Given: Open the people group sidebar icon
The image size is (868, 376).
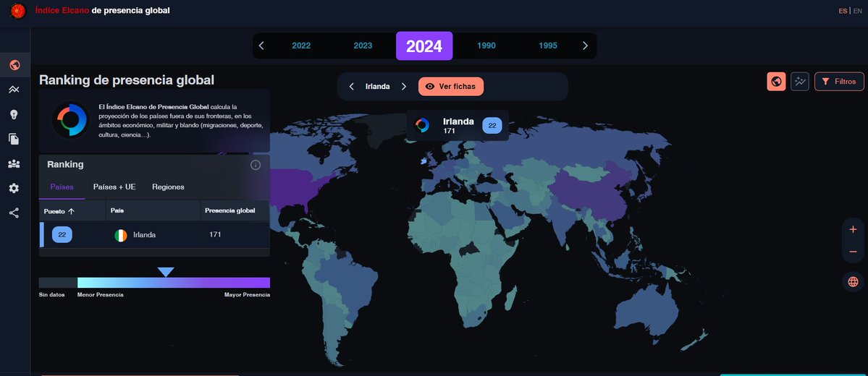Looking at the screenshot, I should 14,163.
